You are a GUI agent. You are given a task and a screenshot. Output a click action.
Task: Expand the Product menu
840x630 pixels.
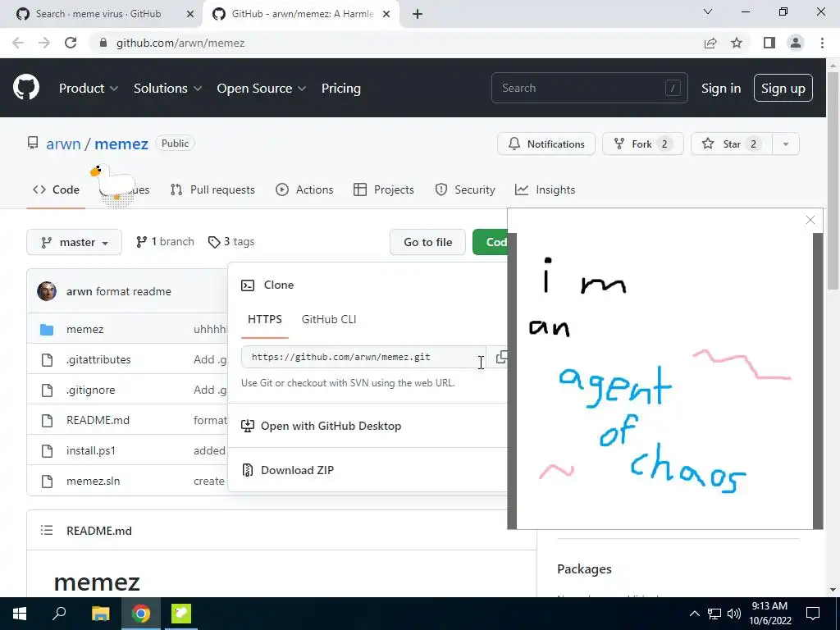(x=89, y=89)
